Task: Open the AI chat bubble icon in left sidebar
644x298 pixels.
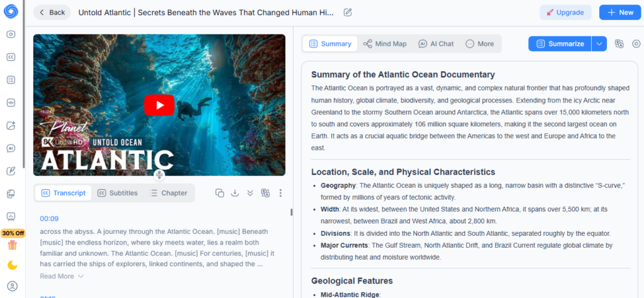Action: click(11, 148)
